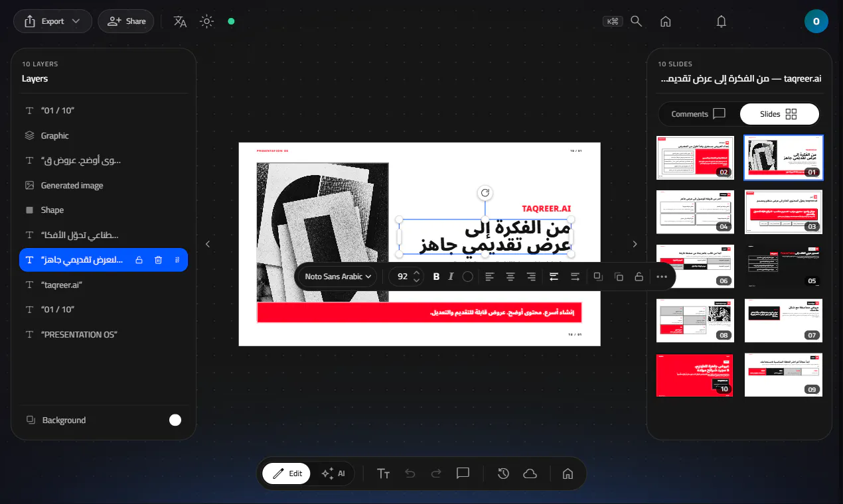
Task: Open more options ellipsis in toolbar
Action: (661, 277)
